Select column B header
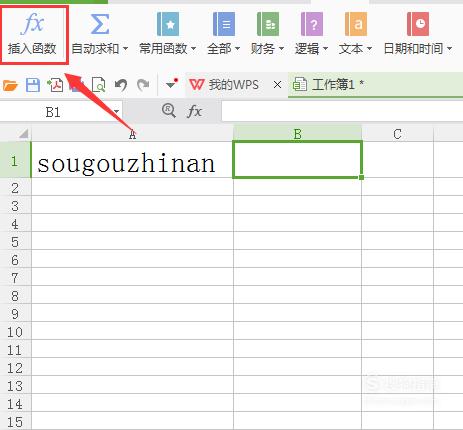The height and width of the screenshot is (430, 463). [298, 134]
